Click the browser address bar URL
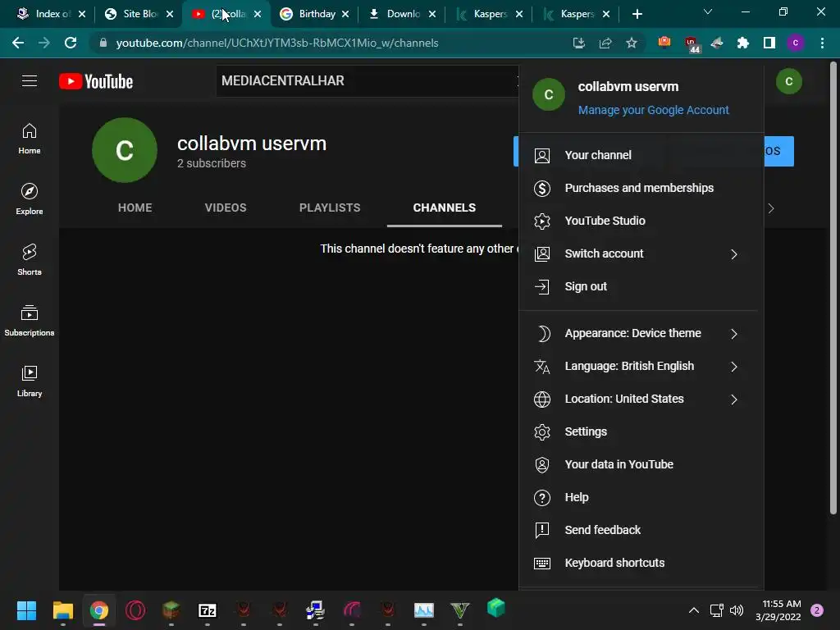 (277, 43)
